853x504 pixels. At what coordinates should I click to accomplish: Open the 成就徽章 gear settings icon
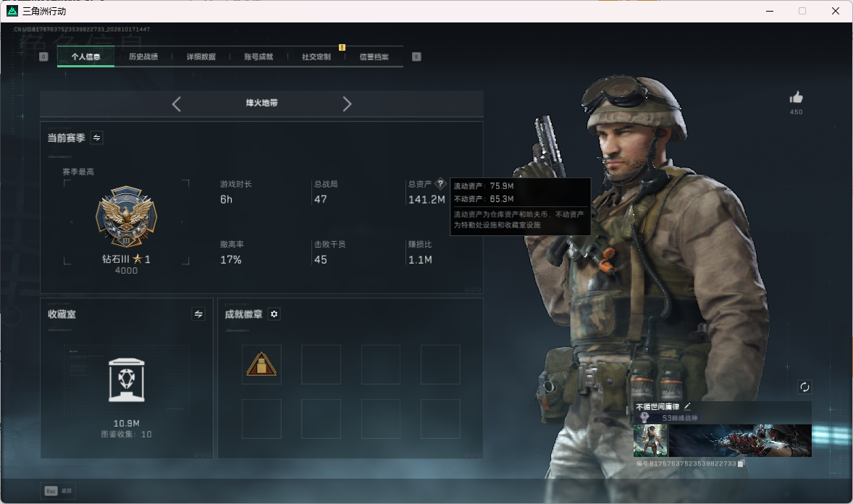274,314
